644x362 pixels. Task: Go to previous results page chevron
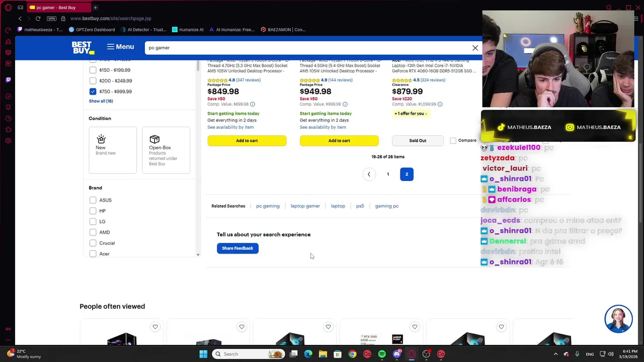369,174
